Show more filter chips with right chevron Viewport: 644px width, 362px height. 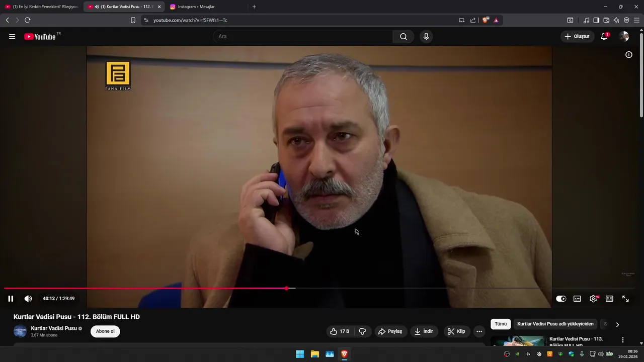click(618, 324)
